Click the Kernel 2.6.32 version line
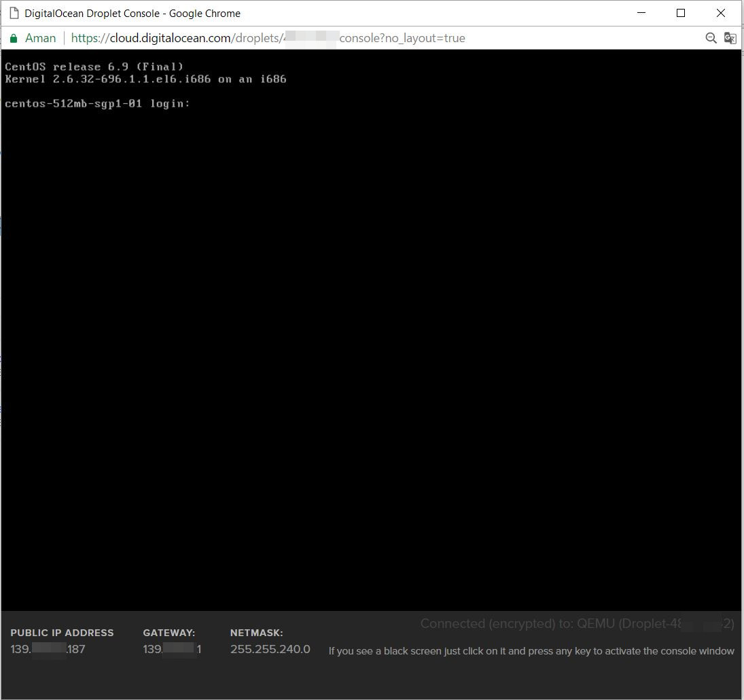Screen dimensions: 744x700 click(x=145, y=79)
